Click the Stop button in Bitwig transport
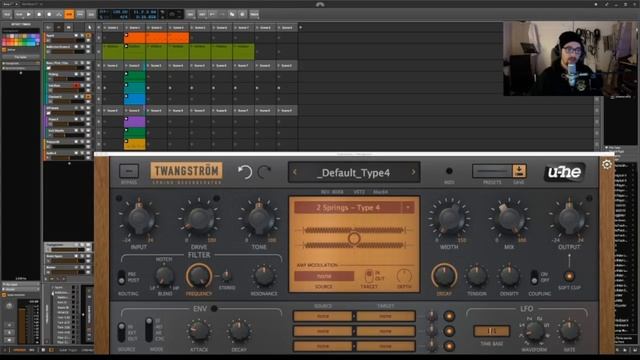This screenshot has height=360, width=640. (x=39, y=14)
